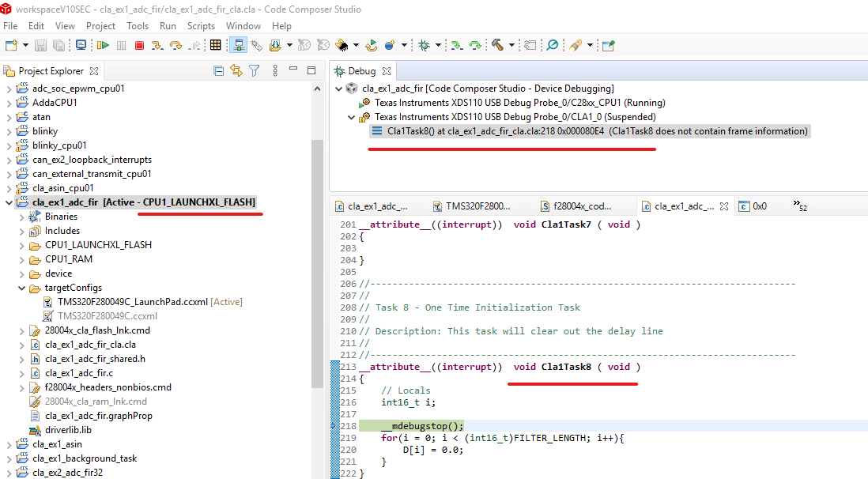The width and height of the screenshot is (868, 479).
Task: Click the Step Into icon
Action: pos(157,46)
